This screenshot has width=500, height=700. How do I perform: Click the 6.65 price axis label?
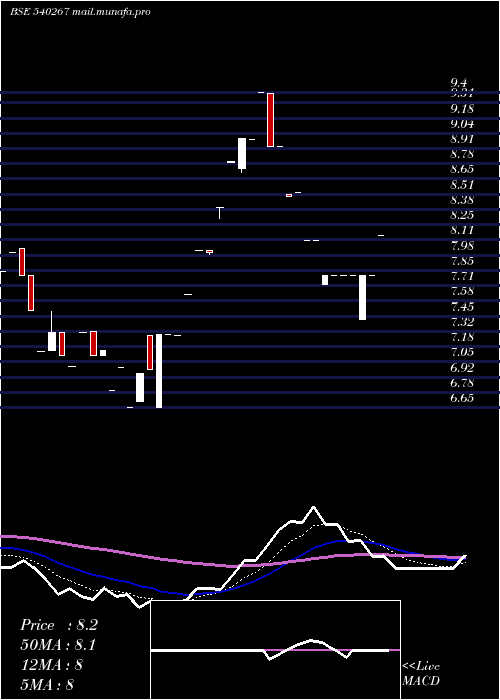[x=462, y=398]
